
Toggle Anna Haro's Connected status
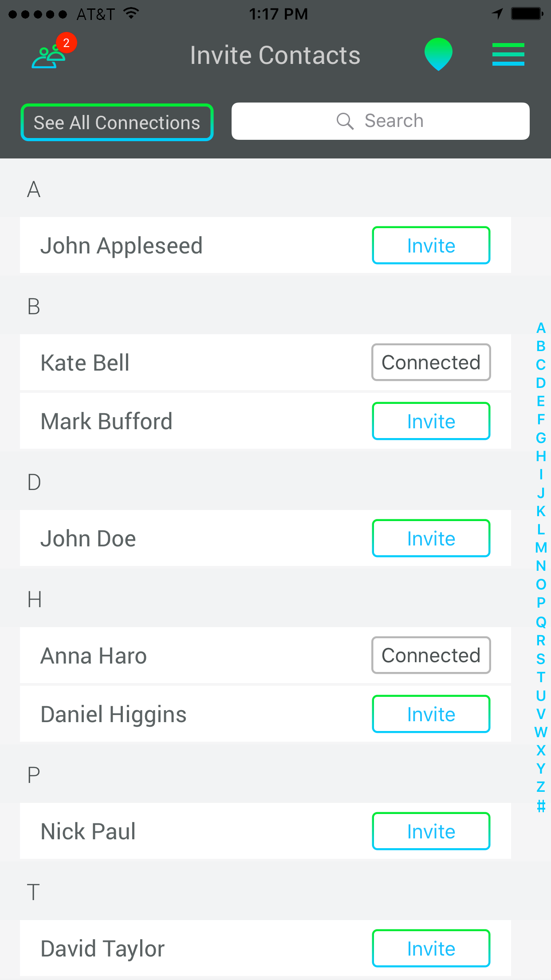[x=431, y=655]
